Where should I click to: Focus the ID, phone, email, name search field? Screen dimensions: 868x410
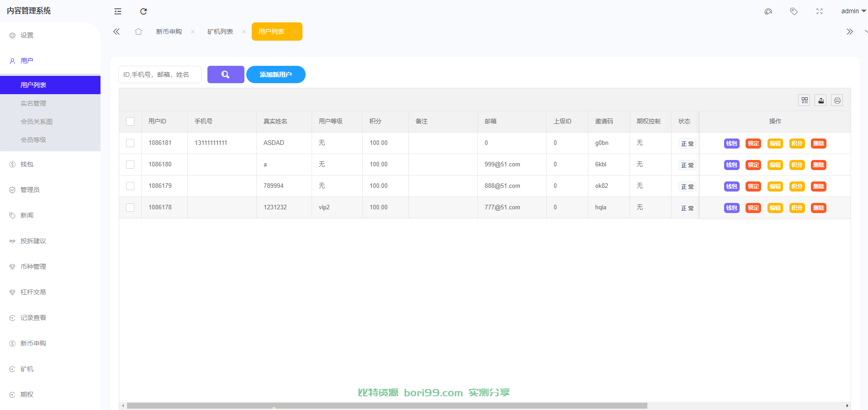click(160, 75)
